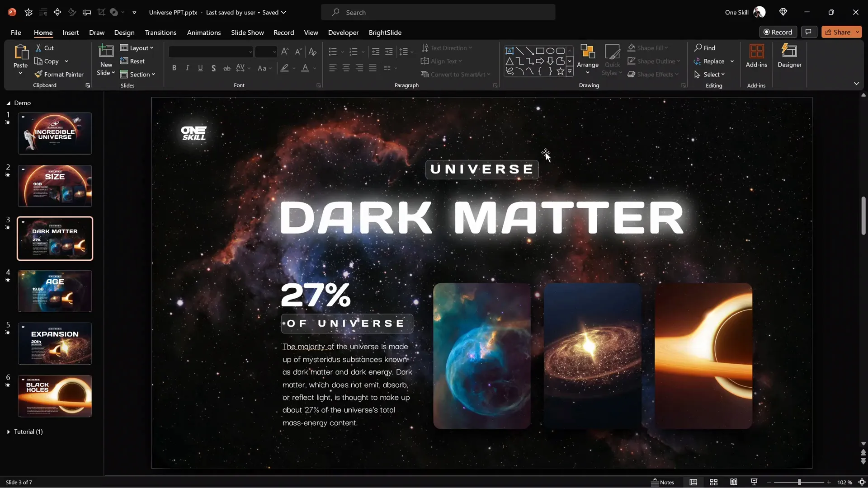The width and height of the screenshot is (868, 488).
Task: Switch to Design tab
Action: [x=124, y=33]
